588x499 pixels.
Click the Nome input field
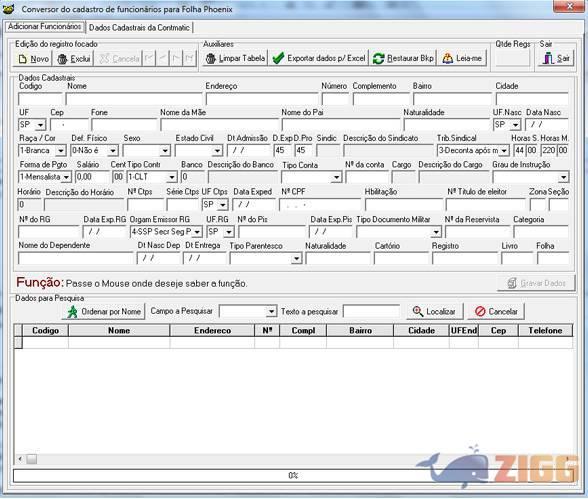pos(134,99)
